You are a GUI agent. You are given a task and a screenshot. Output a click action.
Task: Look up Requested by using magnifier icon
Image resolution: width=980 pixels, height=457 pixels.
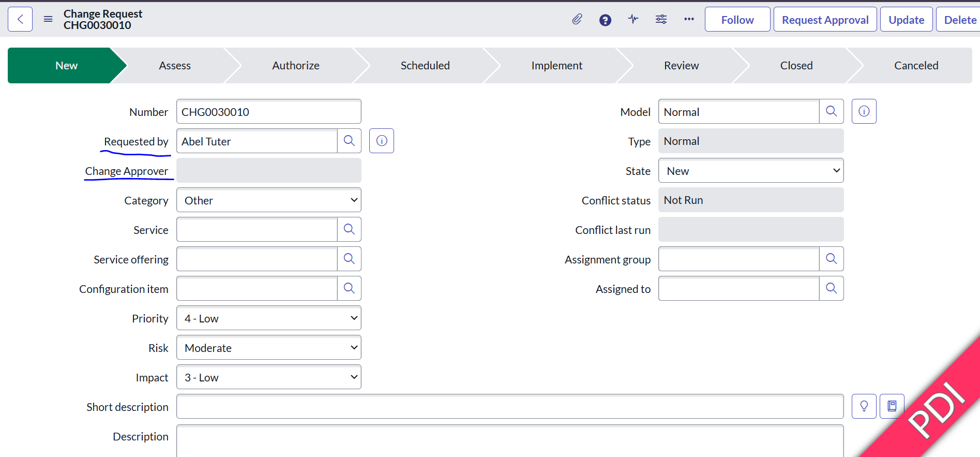[x=349, y=141]
